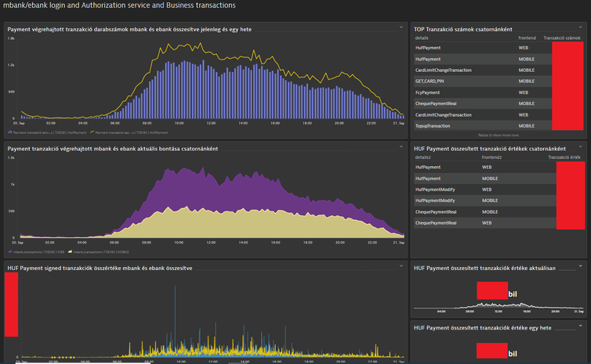The height and width of the screenshot is (364, 591).
Task: Toggle purple WEB series legend in area chart
Action: click(39, 252)
